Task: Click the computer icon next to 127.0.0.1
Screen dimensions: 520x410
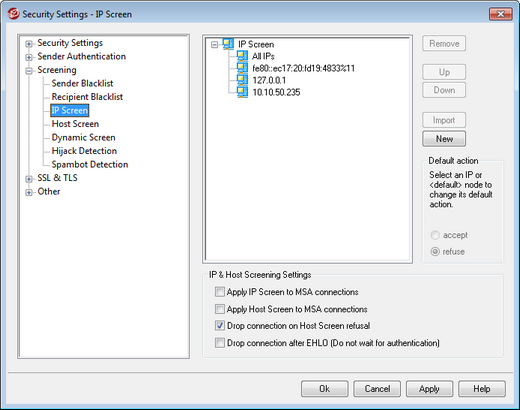Action: (242, 80)
